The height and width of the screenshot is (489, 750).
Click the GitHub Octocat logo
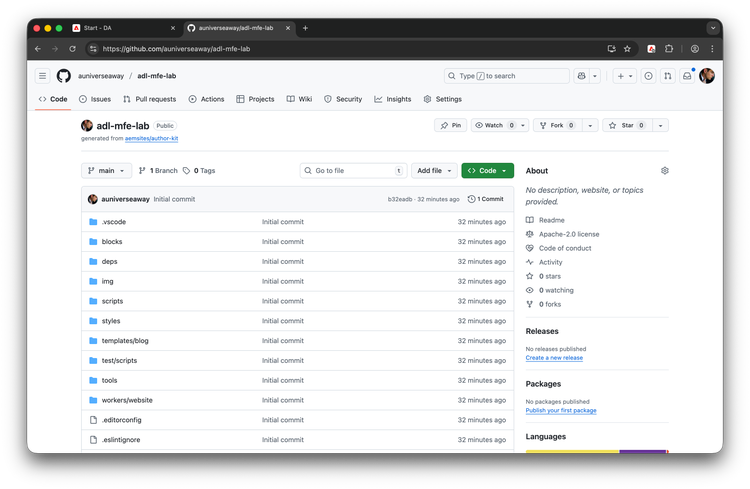click(x=63, y=76)
